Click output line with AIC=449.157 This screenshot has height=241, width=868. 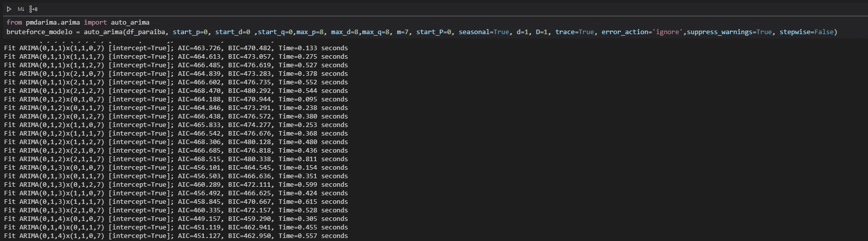[x=176, y=218]
